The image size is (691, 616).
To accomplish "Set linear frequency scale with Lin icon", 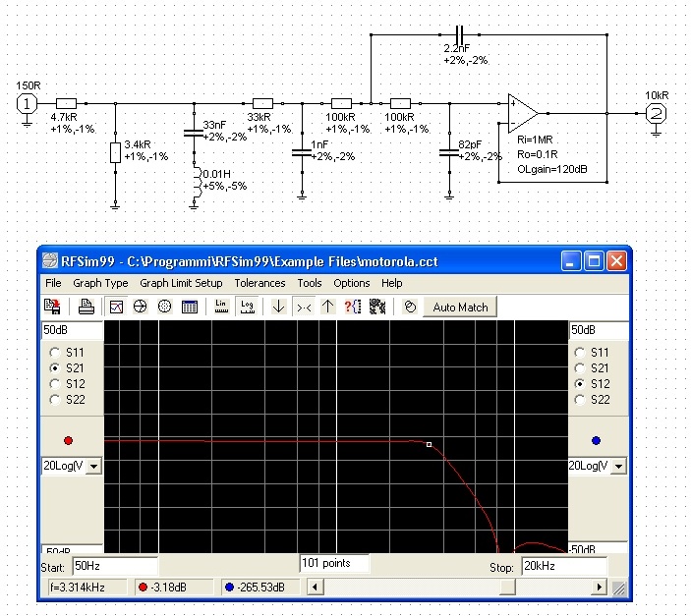I will click(221, 307).
